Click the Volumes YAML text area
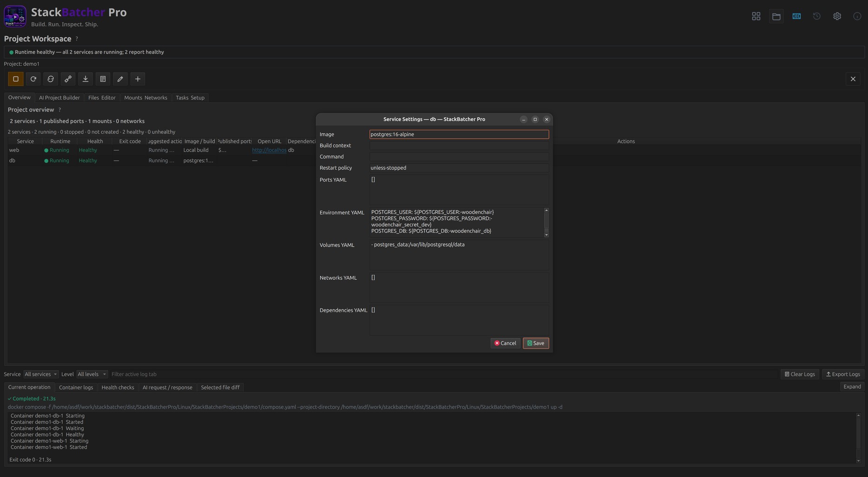Image resolution: width=868 pixels, height=477 pixels. pyautogui.click(x=459, y=255)
